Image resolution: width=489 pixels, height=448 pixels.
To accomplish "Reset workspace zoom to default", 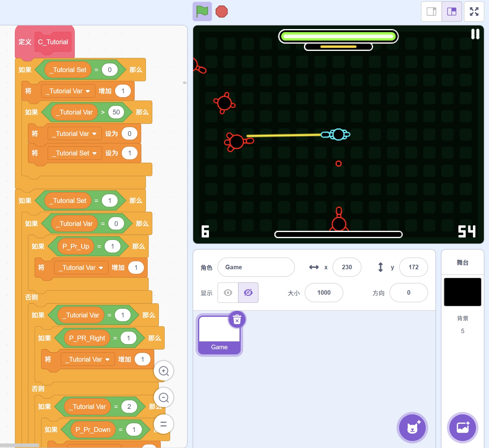I will [x=164, y=424].
